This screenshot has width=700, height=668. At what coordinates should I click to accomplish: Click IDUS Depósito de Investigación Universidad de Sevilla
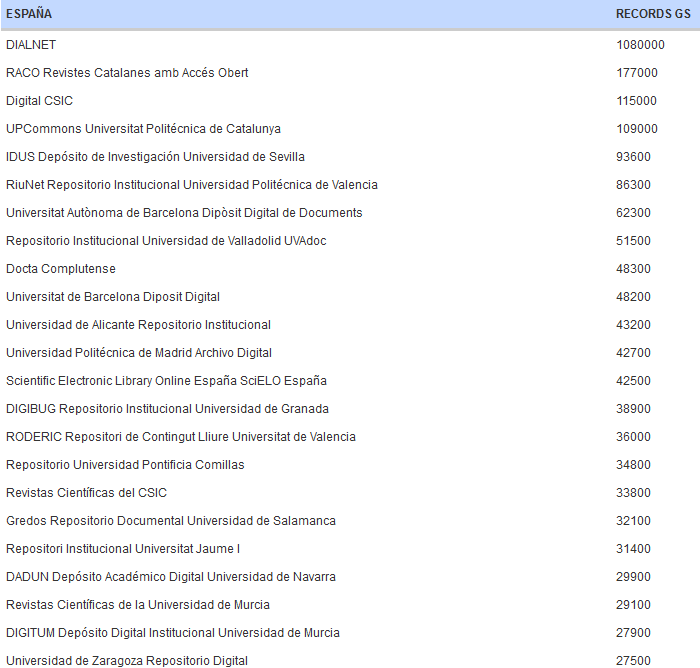(155, 157)
